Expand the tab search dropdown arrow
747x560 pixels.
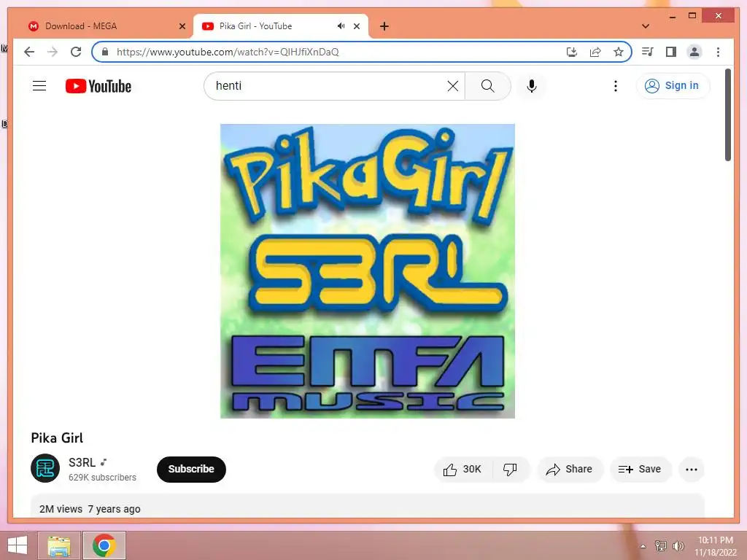[x=646, y=26]
